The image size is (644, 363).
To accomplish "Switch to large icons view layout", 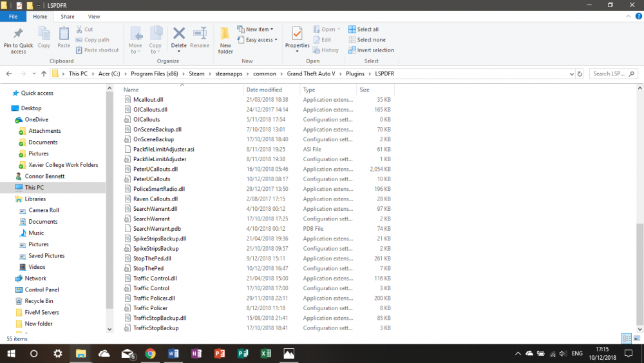I will click(x=637, y=338).
